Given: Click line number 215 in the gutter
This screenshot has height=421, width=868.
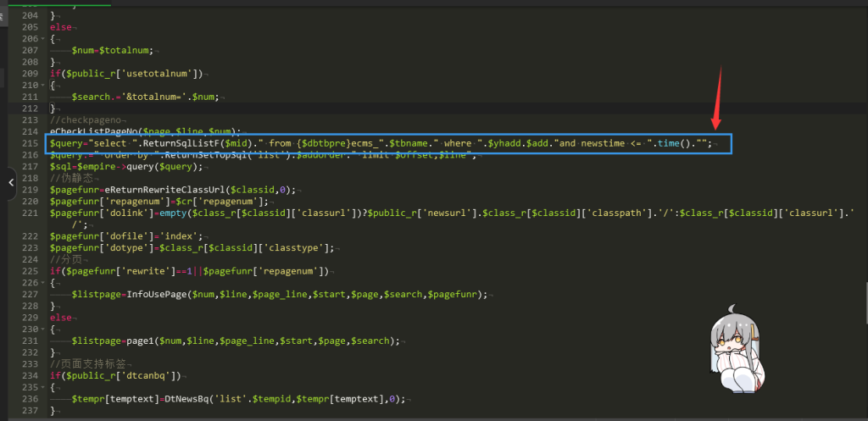Looking at the screenshot, I should point(31,143).
